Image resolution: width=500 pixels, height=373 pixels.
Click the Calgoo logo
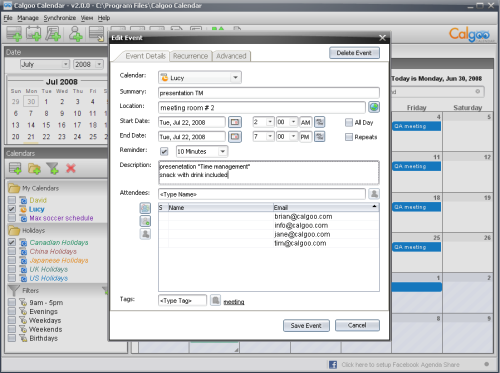click(471, 34)
